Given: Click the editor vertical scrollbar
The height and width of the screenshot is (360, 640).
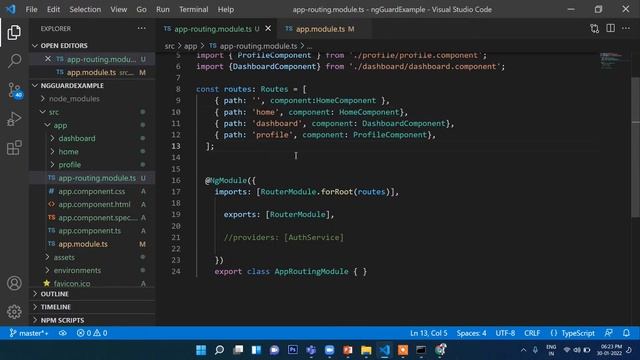Looking at the screenshot, I should click(x=636, y=147).
